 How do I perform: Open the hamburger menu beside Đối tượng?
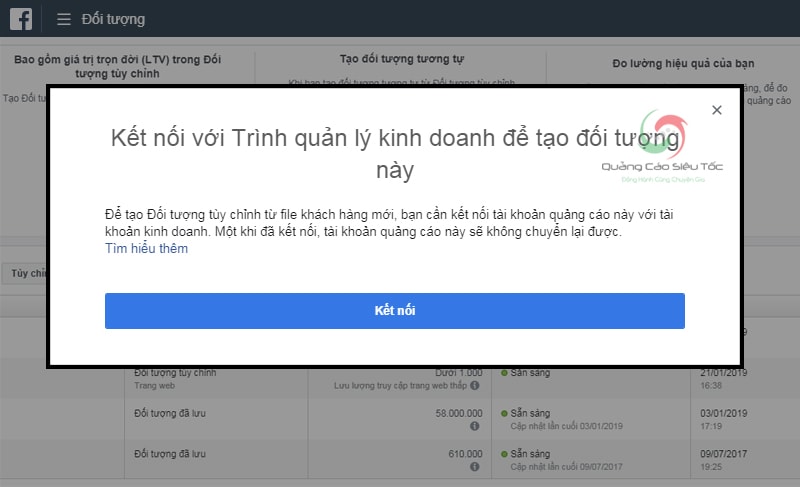click(x=64, y=19)
